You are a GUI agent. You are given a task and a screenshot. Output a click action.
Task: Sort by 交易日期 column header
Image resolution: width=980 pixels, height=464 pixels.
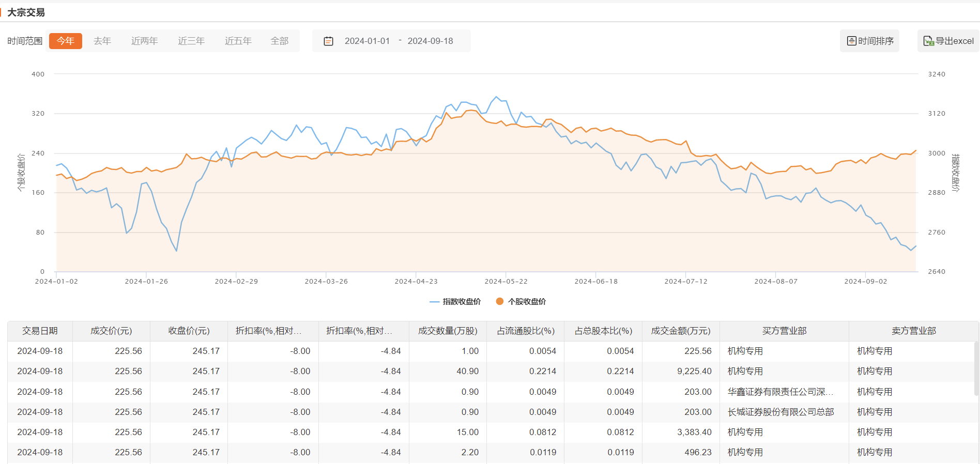(x=40, y=331)
